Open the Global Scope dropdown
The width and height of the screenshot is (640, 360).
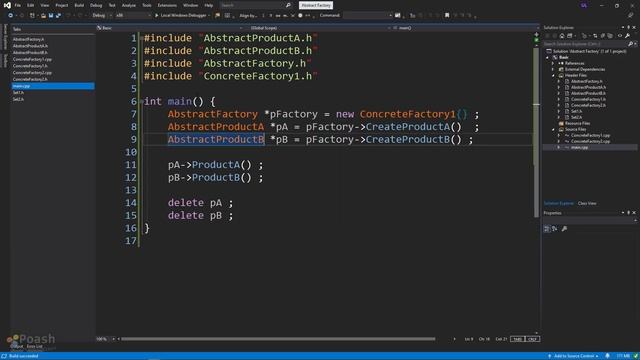click(x=316, y=28)
